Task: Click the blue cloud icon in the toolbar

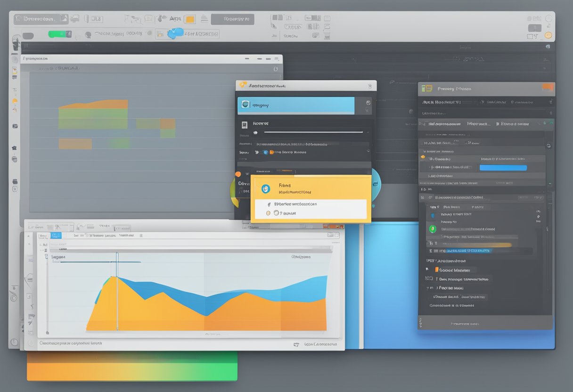Action: pos(176,33)
